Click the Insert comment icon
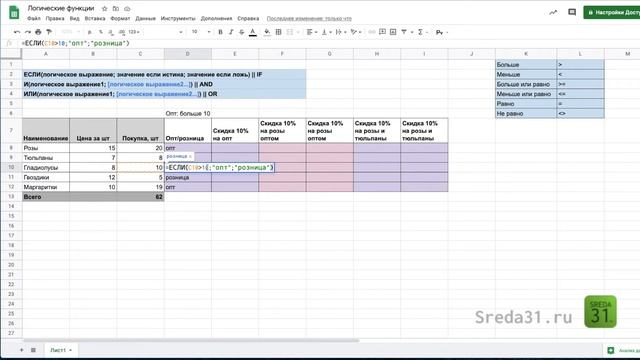640x360 pixels. [382, 32]
